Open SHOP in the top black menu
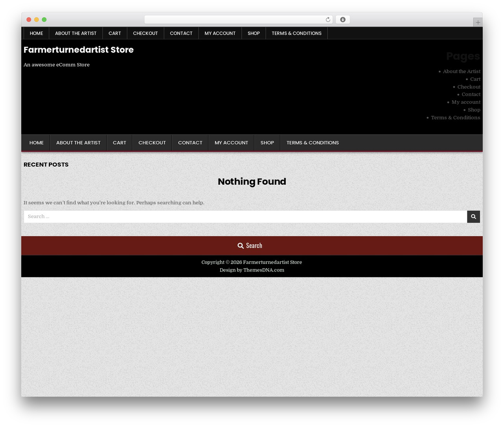Viewport: 504px width, 427px height. (254, 33)
